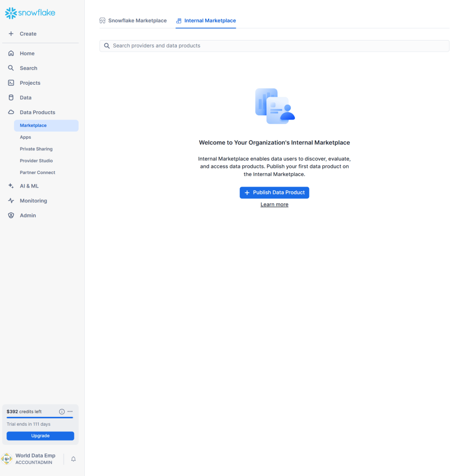Open Home via house icon
Image resolution: width=463 pixels, height=476 pixels.
(x=11, y=54)
